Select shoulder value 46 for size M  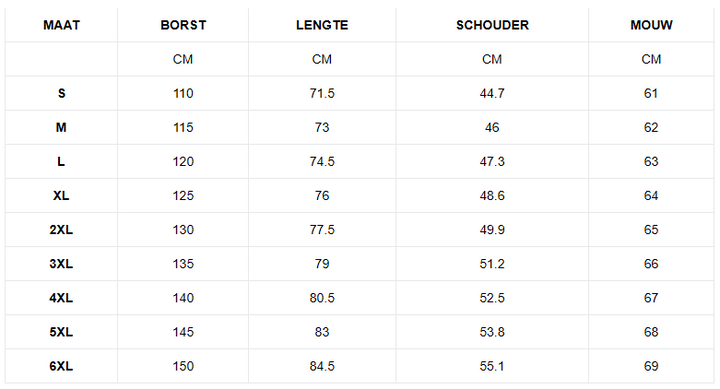(492, 127)
